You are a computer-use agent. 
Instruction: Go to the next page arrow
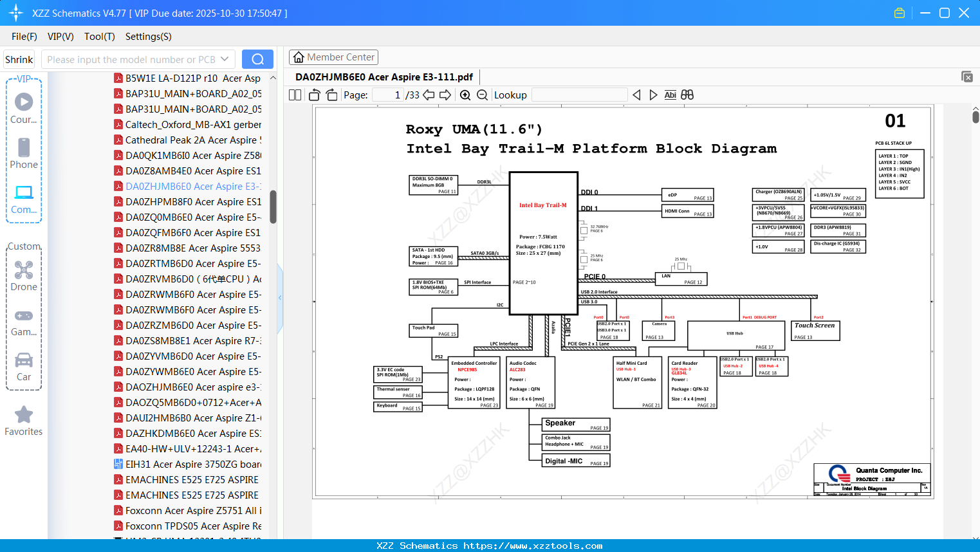click(x=445, y=95)
